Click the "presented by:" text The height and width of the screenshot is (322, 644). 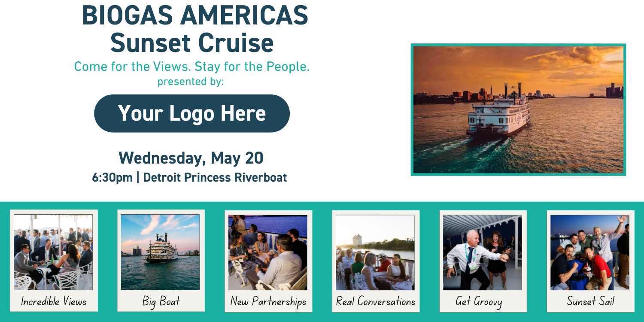[x=191, y=81]
